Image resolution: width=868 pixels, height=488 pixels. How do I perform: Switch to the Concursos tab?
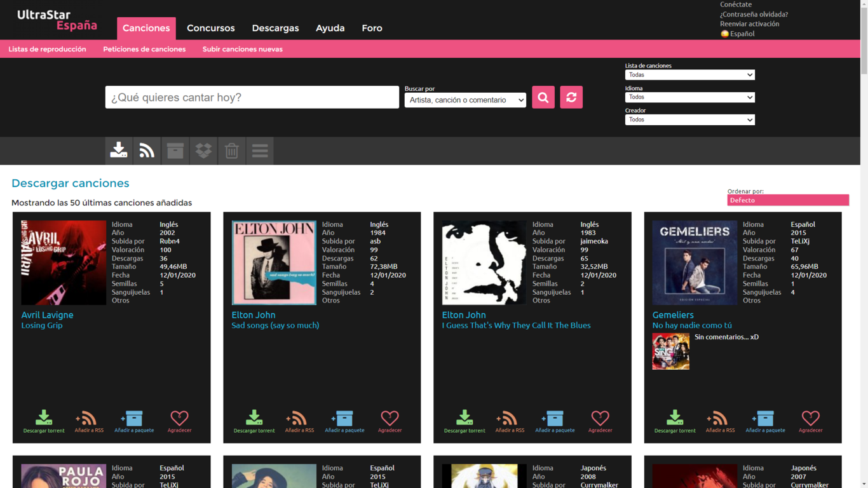tap(210, 28)
